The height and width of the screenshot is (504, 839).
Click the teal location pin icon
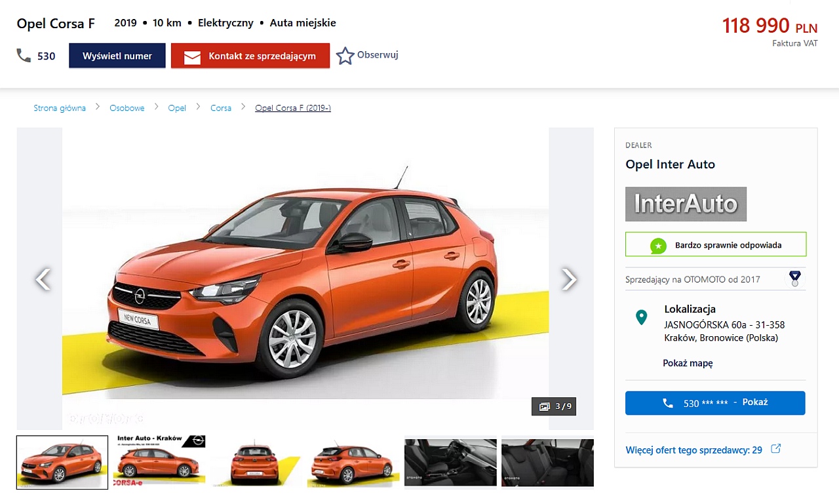tap(642, 317)
